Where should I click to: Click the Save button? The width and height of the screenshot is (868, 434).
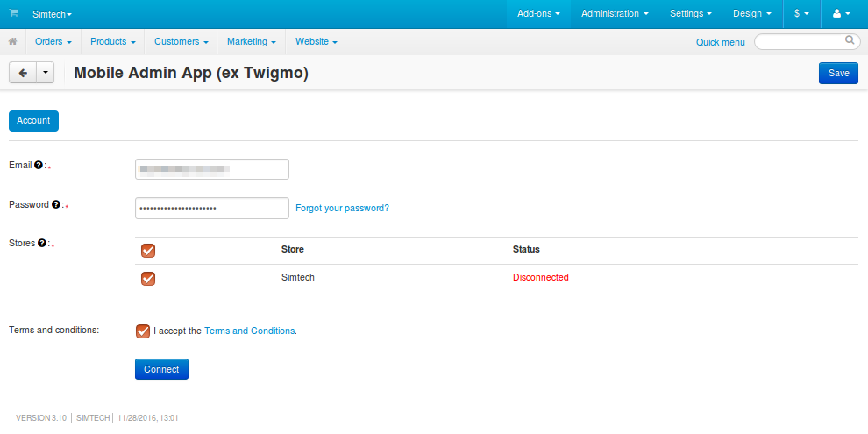838,73
